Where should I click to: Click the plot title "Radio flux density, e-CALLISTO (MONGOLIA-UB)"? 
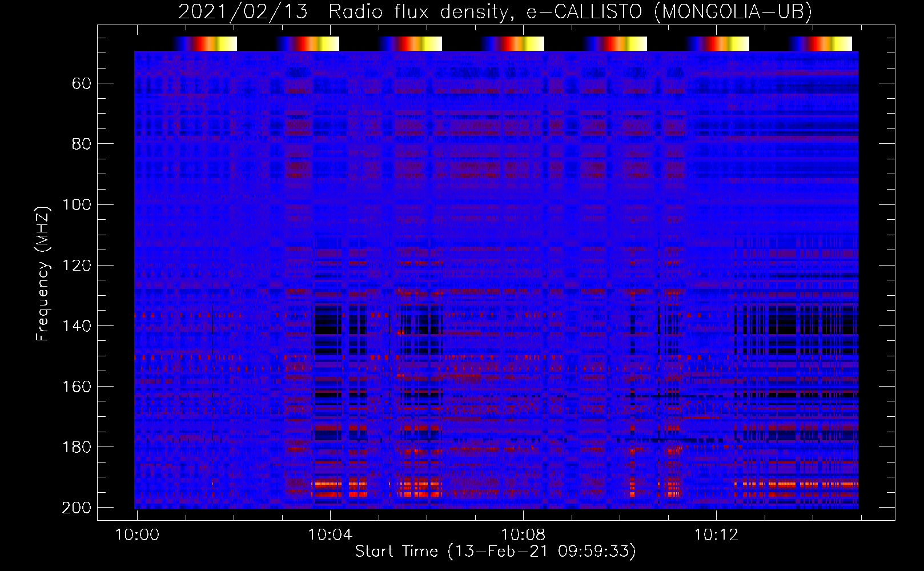tap(570, 12)
